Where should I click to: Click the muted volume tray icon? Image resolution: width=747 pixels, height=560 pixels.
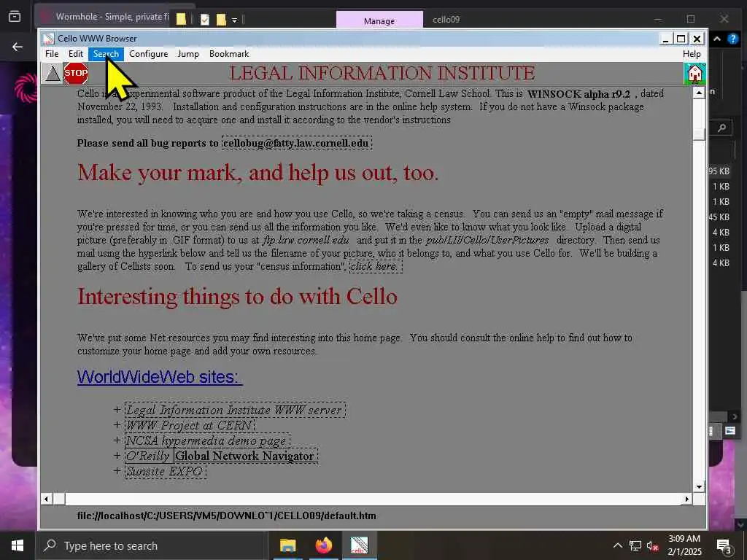(653, 546)
